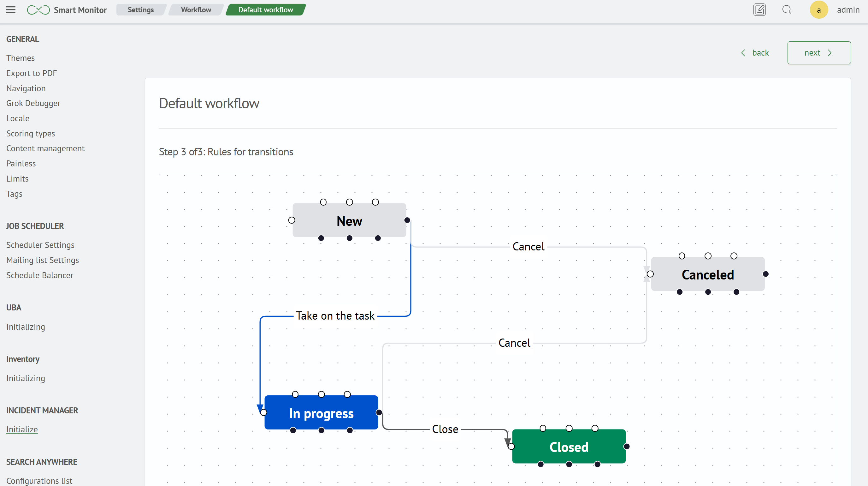
Task: Select the lower Cancel transition from In progress
Action: (514, 343)
